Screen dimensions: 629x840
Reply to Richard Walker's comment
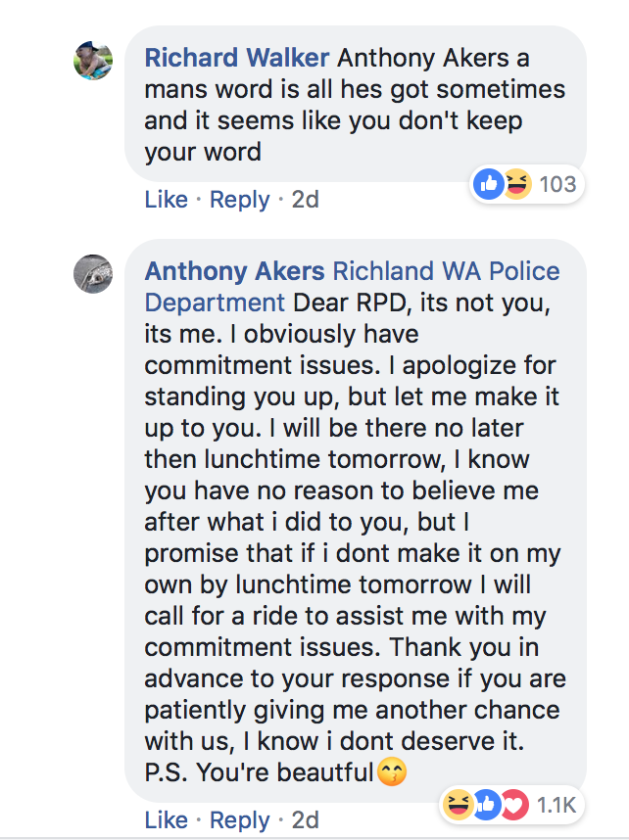coord(240,200)
